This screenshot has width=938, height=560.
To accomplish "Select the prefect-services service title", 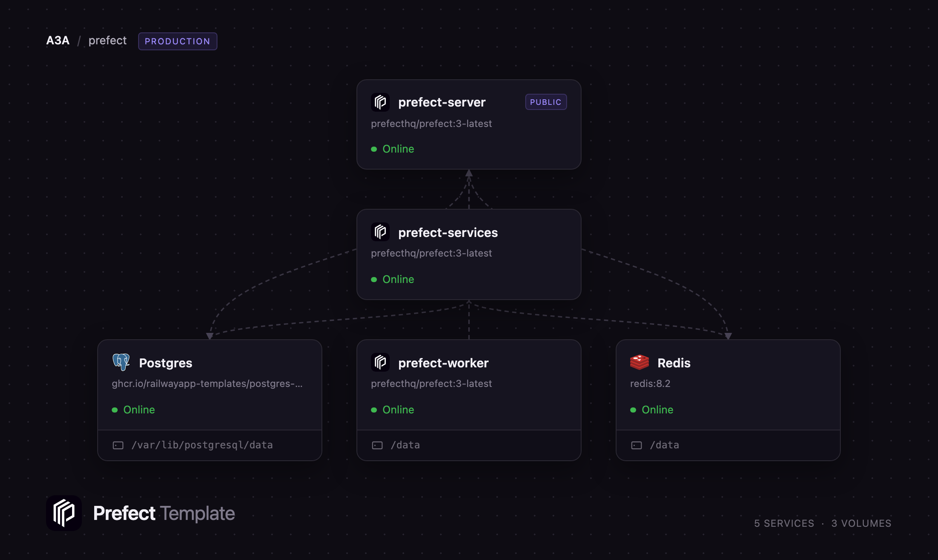I will pyautogui.click(x=448, y=233).
